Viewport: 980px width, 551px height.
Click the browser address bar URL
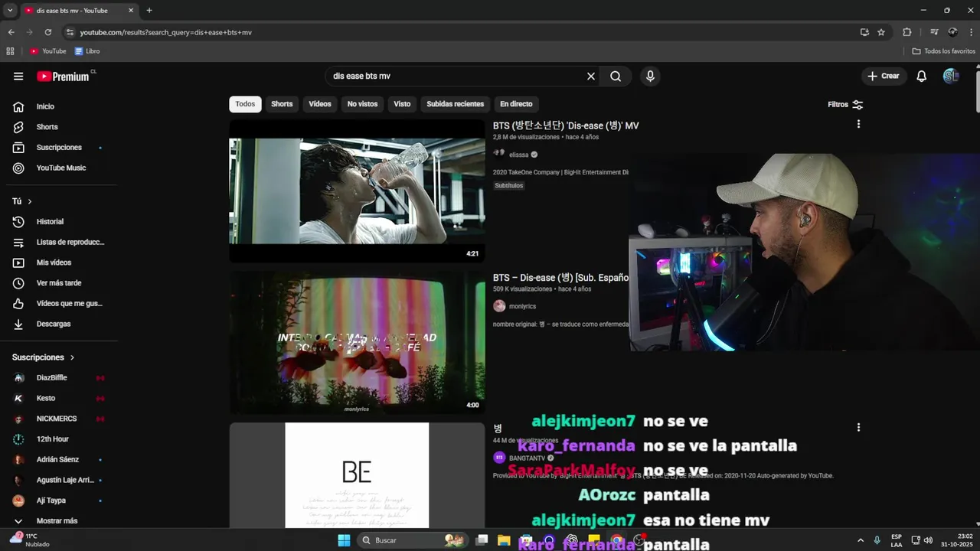pos(166,32)
